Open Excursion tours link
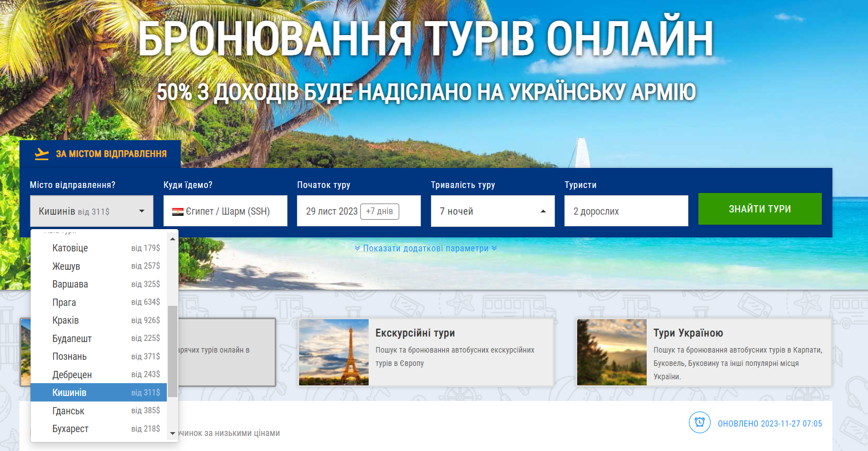The width and height of the screenshot is (868, 451). pyautogui.click(x=415, y=333)
